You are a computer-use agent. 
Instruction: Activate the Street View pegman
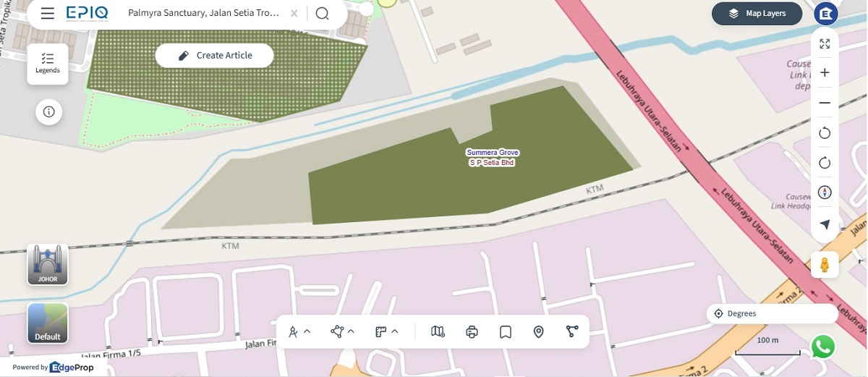825,265
